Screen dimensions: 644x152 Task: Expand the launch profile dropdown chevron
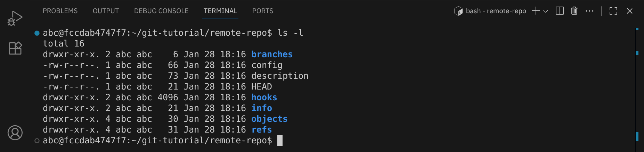pos(546,11)
